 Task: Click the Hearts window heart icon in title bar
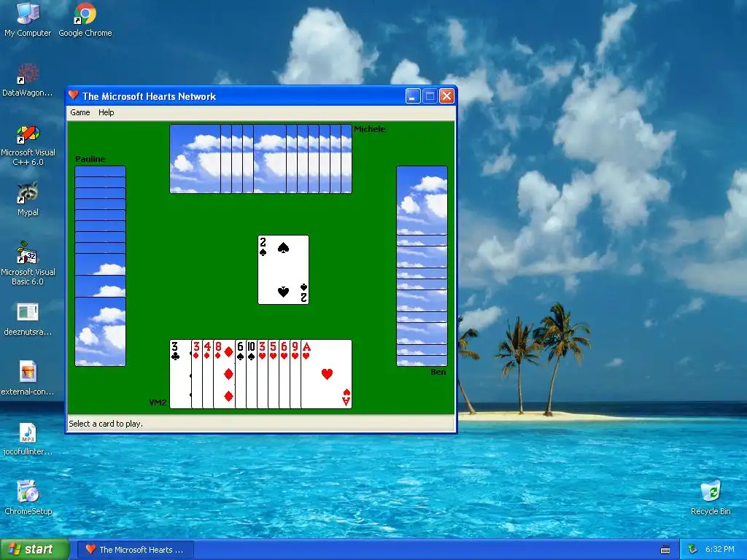click(73, 96)
